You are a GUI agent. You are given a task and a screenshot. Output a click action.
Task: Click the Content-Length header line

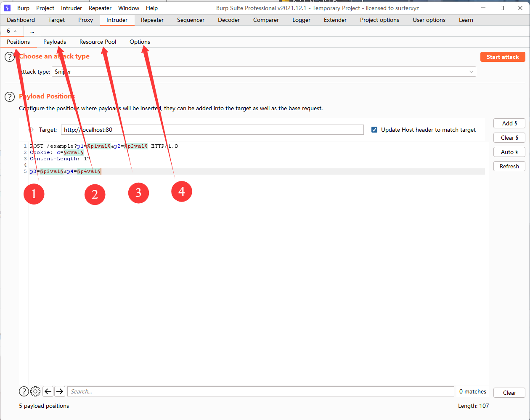(60, 159)
